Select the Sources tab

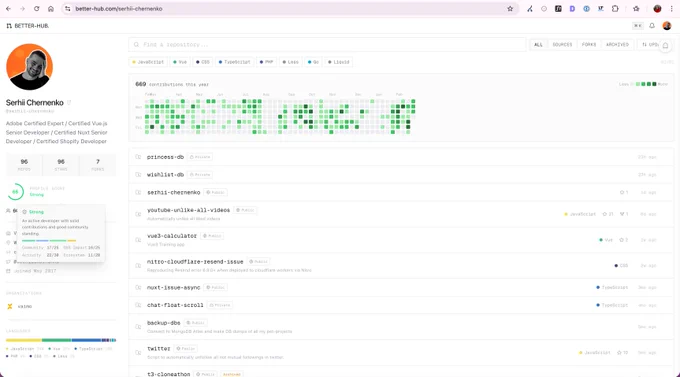pyautogui.click(x=562, y=45)
